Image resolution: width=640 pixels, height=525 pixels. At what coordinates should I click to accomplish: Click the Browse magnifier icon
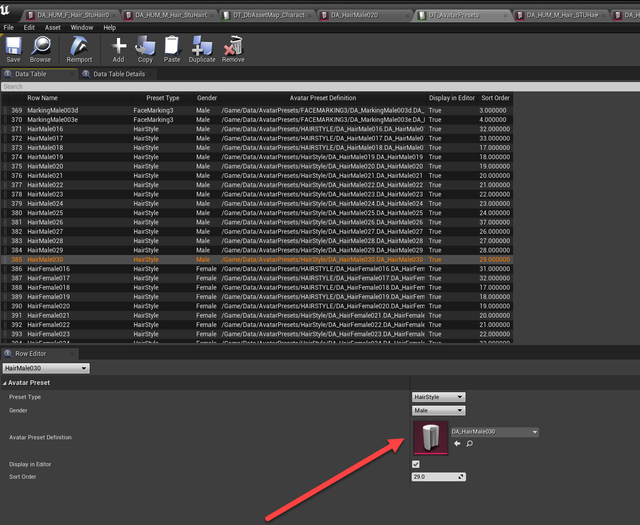[41, 46]
